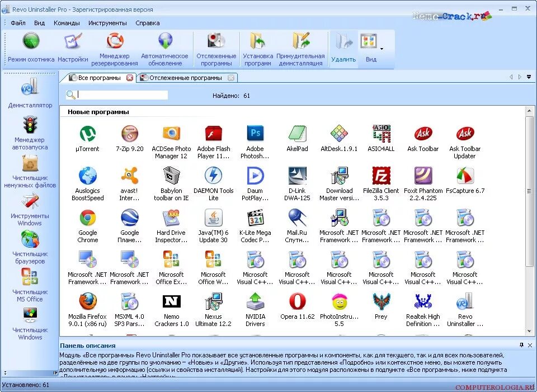Screen dimensions: 537x392
Task: Select DAEMON Tools Lite program
Action: click(213, 184)
